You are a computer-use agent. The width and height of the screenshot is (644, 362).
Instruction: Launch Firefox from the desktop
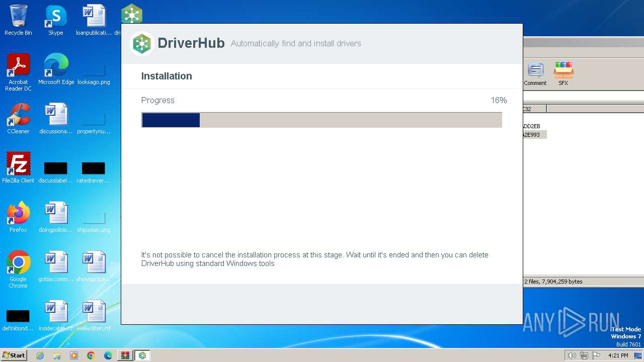point(18,217)
